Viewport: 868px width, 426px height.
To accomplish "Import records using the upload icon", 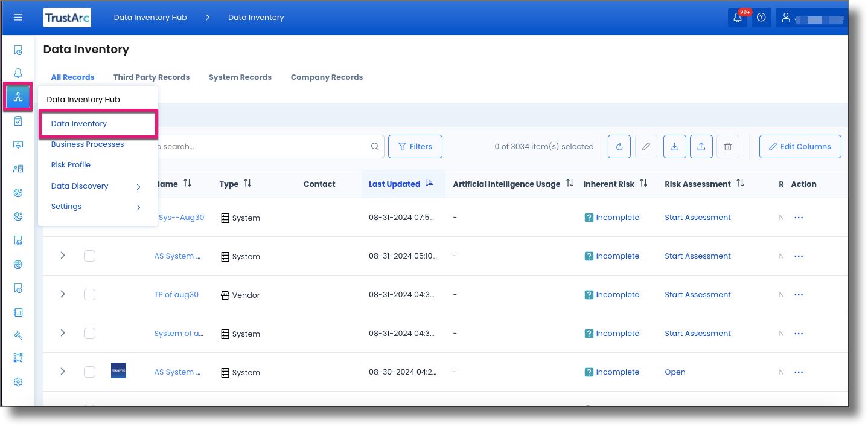I will pos(701,146).
